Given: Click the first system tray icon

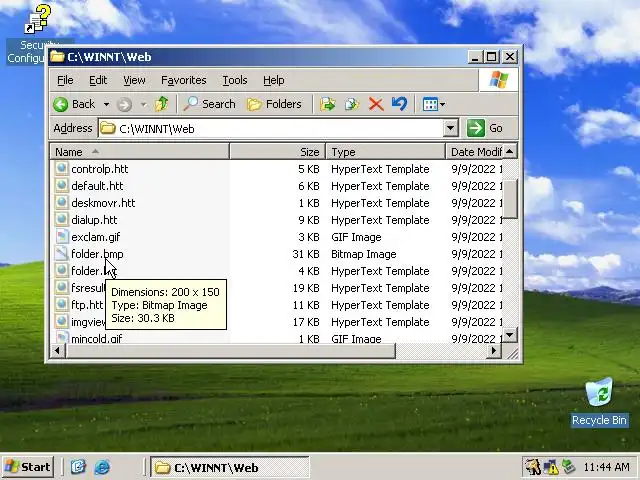Looking at the screenshot, I should (x=533, y=467).
